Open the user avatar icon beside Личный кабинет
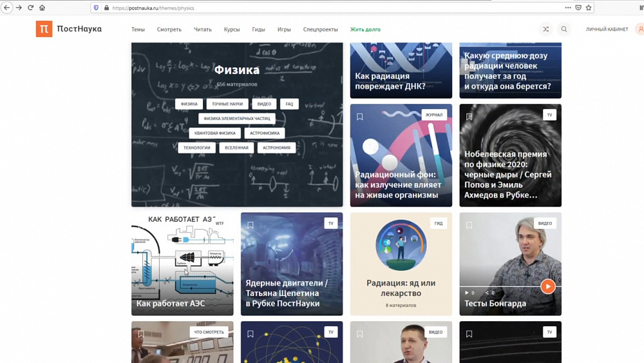 tap(640, 29)
